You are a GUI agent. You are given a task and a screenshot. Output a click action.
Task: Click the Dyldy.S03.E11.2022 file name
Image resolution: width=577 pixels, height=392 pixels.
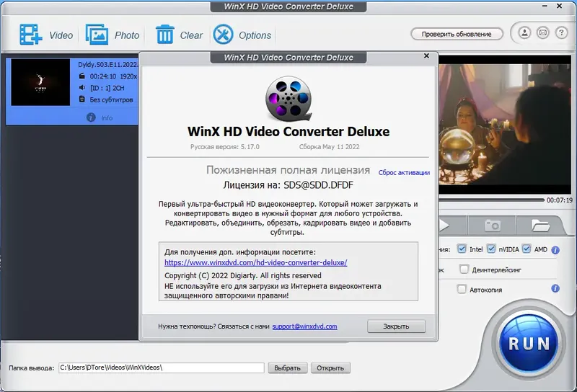(107, 65)
